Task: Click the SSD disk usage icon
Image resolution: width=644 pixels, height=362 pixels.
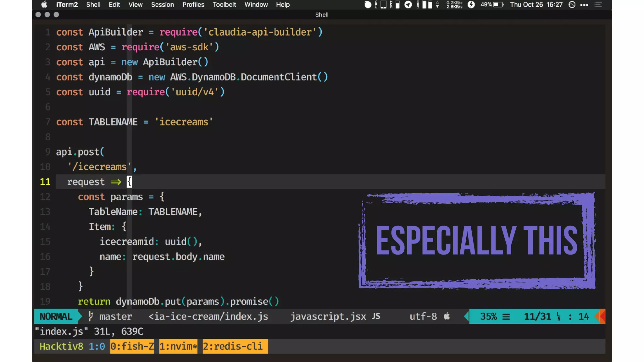Action: (x=425, y=5)
